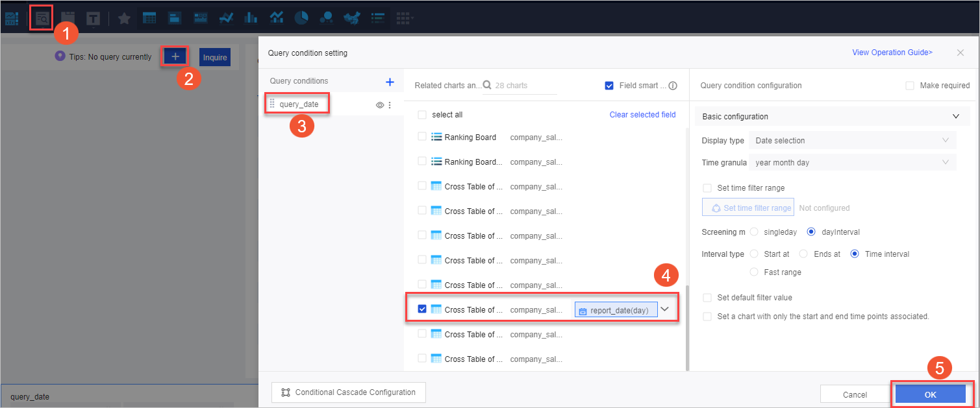Insert a trend indicator chart from the toolbar
Screen dimensions: 980x408
coord(201,18)
